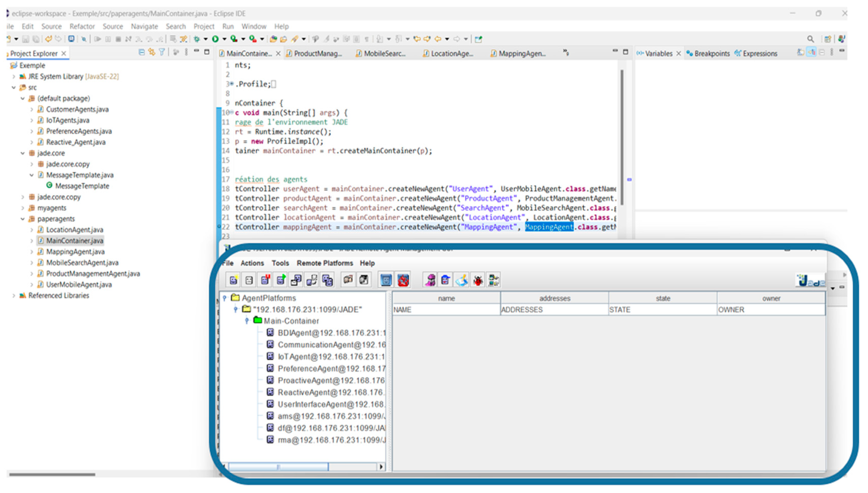Launch the Dummy agent from JADE toolbar

446,280
